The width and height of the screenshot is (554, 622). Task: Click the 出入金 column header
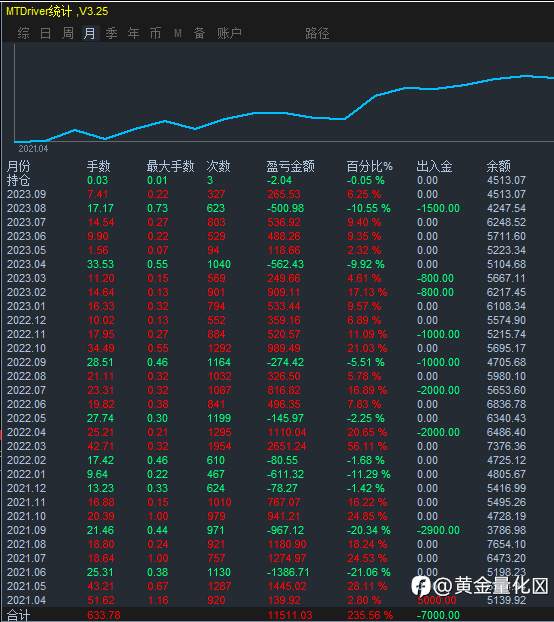click(434, 166)
